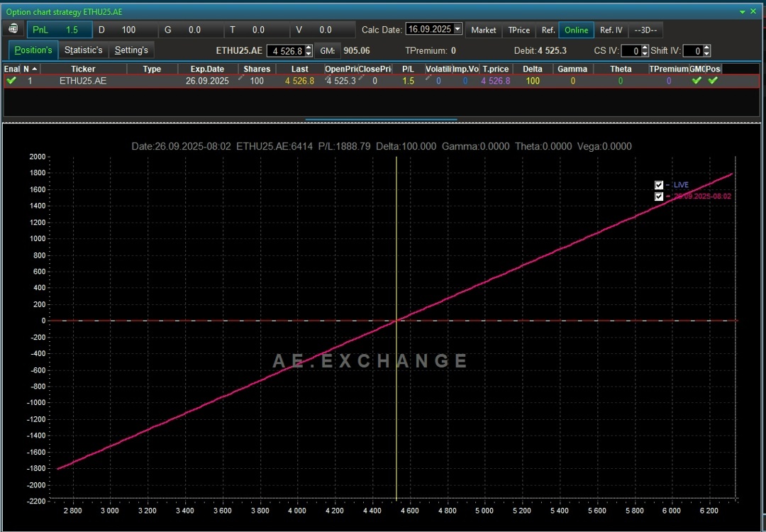Viewport: 766px width, 532px height.
Task: Click the CS IV stepper arrows
Action: [645, 50]
